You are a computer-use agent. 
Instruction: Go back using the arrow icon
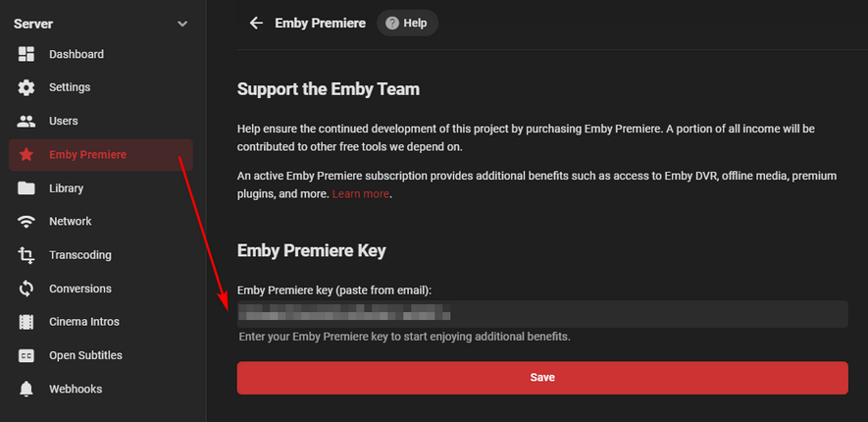[x=256, y=23]
